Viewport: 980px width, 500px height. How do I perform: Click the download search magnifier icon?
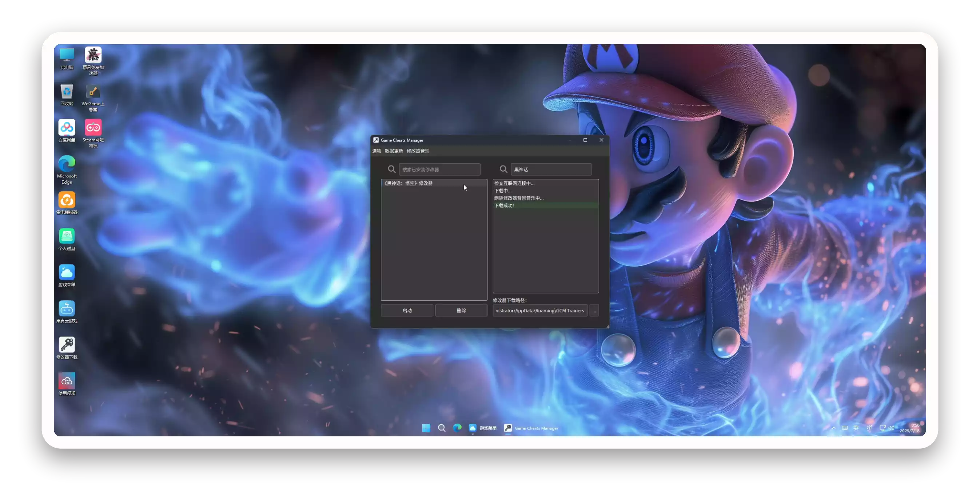coord(503,169)
